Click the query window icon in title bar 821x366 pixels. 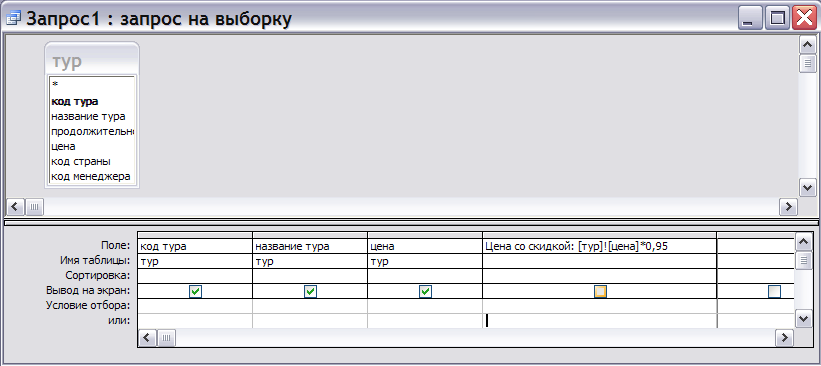click(13, 19)
